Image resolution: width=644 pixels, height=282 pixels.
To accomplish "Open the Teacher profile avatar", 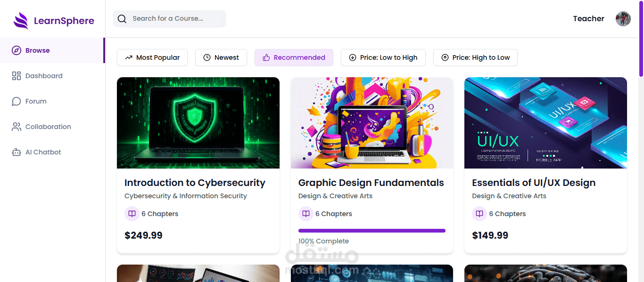I will [x=623, y=19].
